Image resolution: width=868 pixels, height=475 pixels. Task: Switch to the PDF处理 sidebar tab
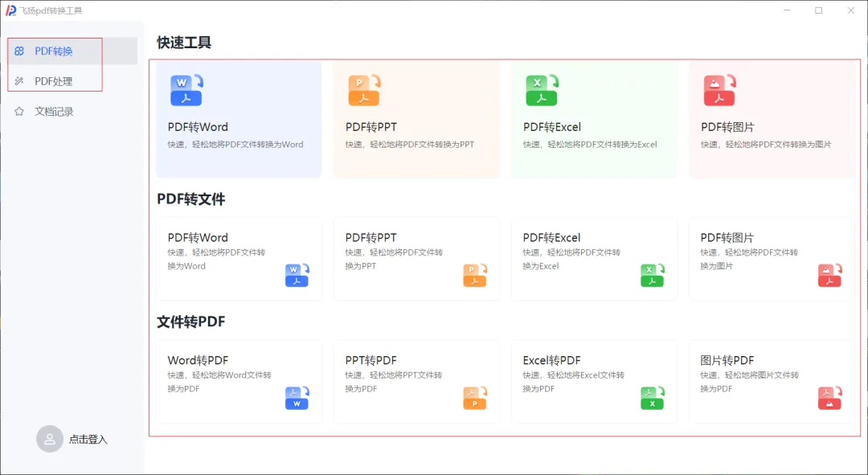tap(54, 81)
